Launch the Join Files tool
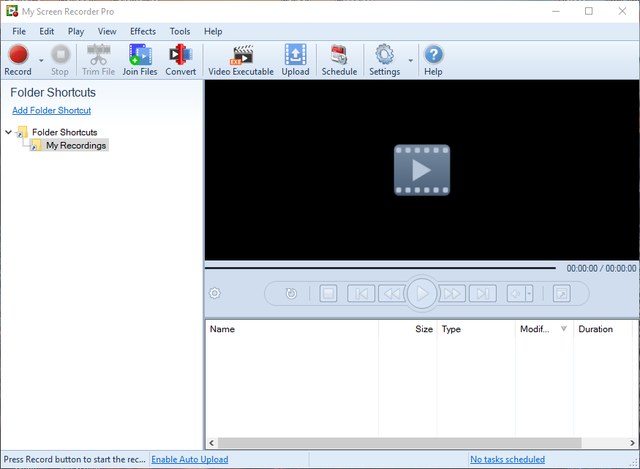 pos(140,60)
